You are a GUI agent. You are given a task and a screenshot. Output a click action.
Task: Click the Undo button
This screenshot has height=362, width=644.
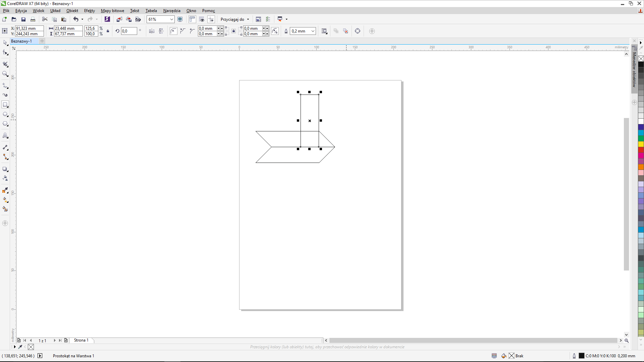tap(76, 19)
